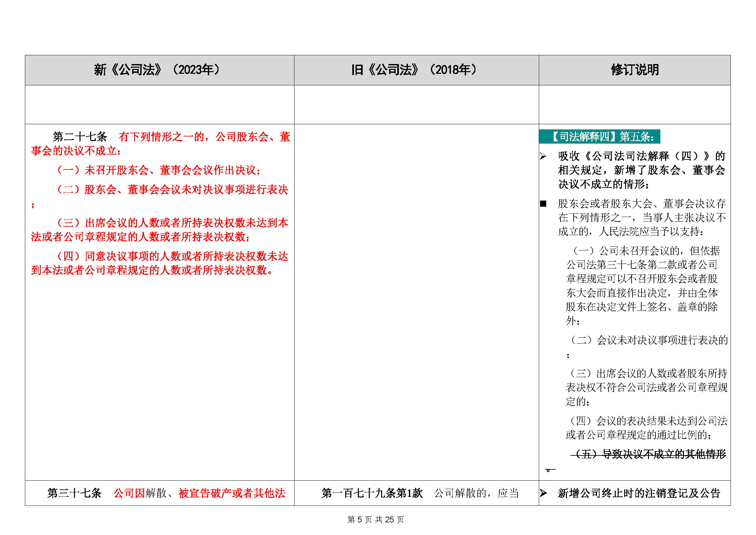Click the red phrase 被宣告破产或者其他法

click(231, 493)
